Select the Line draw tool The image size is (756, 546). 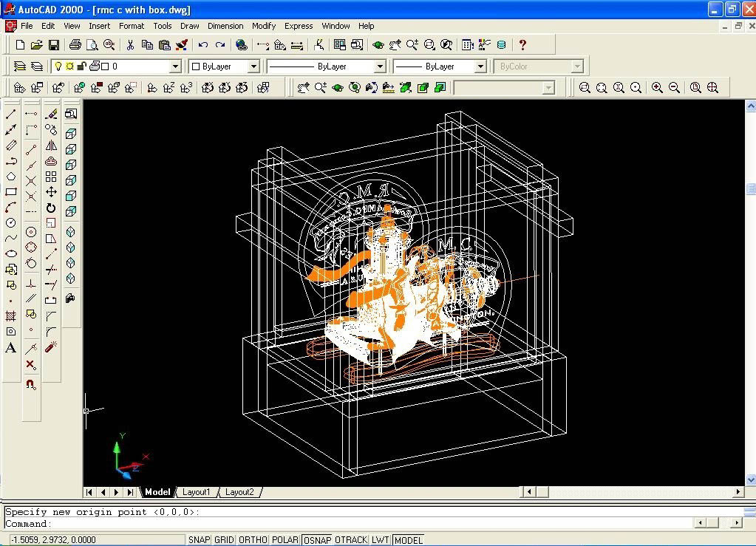click(x=11, y=114)
